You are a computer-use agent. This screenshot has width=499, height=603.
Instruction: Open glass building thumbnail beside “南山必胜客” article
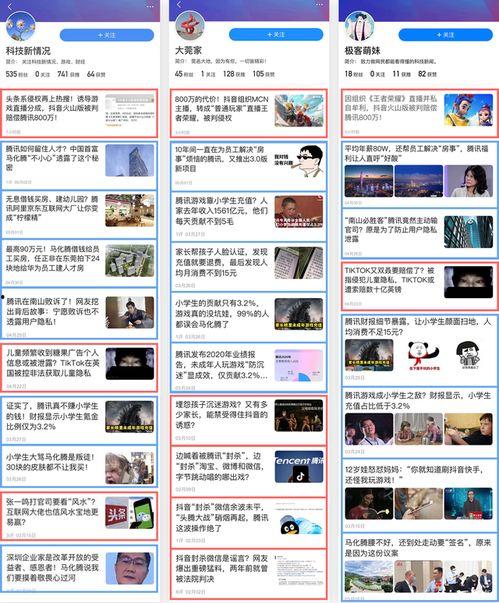tap(468, 232)
